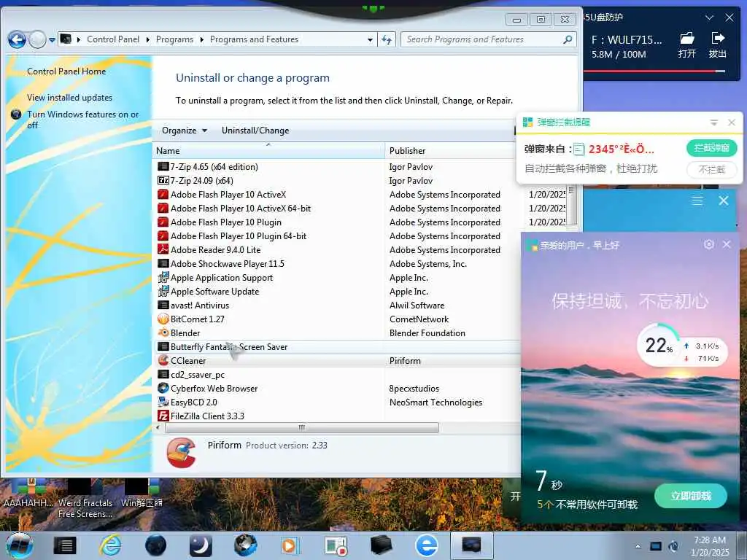Image resolution: width=747 pixels, height=560 pixels.
Task: Show hidden system tray icons
Action: click(x=638, y=546)
